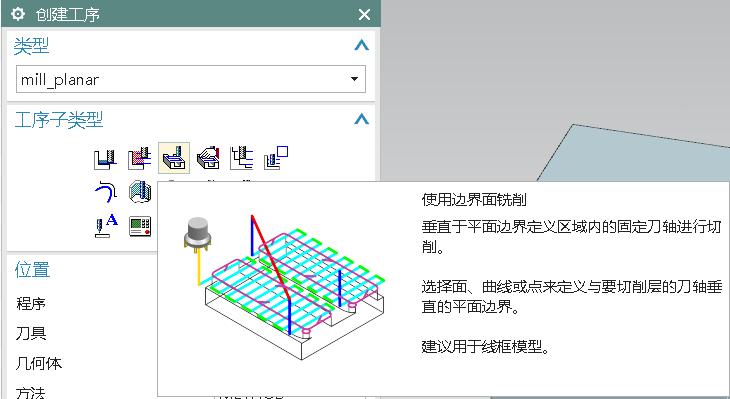This screenshot has width=730, height=399.
Task: Select the Floor Wall IPW subtype icon
Action: 139,159
